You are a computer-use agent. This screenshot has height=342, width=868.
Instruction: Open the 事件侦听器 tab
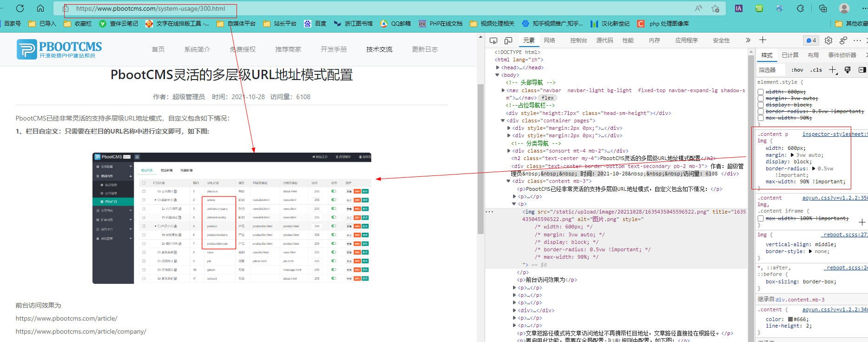(842, 55)
